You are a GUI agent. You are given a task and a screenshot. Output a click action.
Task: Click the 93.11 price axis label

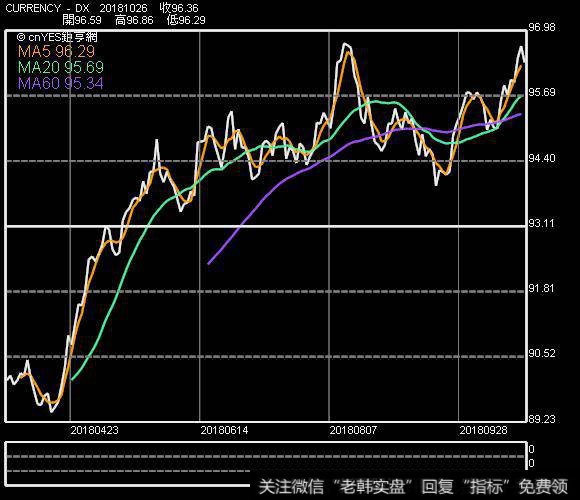542,223
